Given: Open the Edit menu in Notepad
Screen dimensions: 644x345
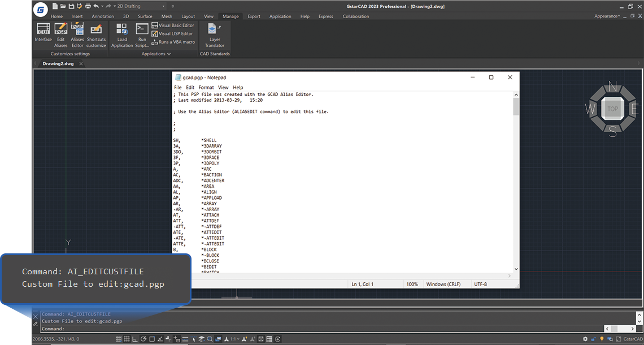Looking at the screenshot, I should [x=190, y=87].
